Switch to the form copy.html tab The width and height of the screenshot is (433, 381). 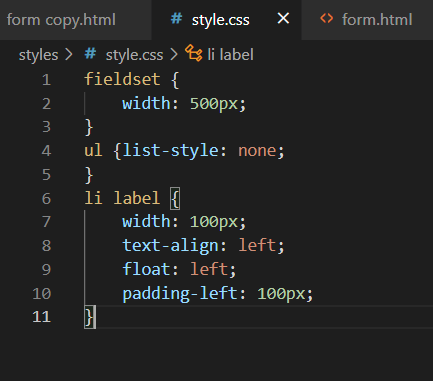[61, 20]
